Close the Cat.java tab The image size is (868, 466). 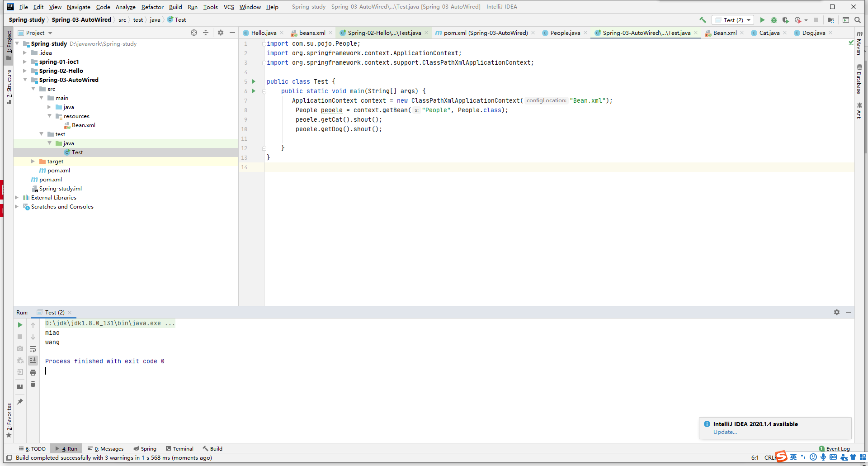(785, 33)
